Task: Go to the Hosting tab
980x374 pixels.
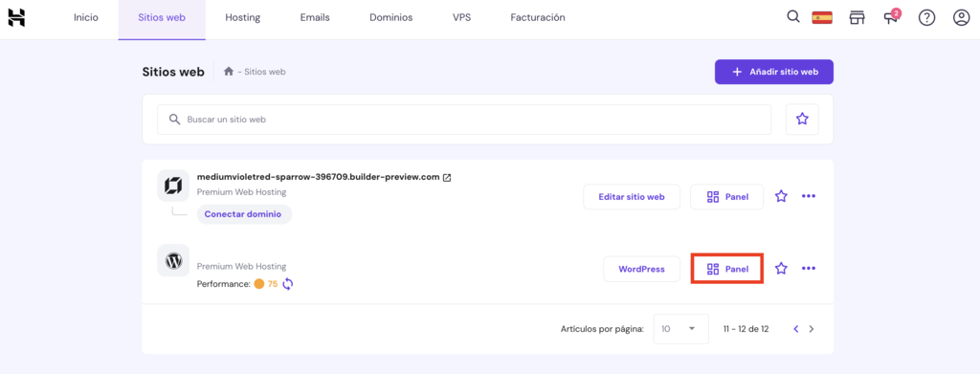Action: 242,17
